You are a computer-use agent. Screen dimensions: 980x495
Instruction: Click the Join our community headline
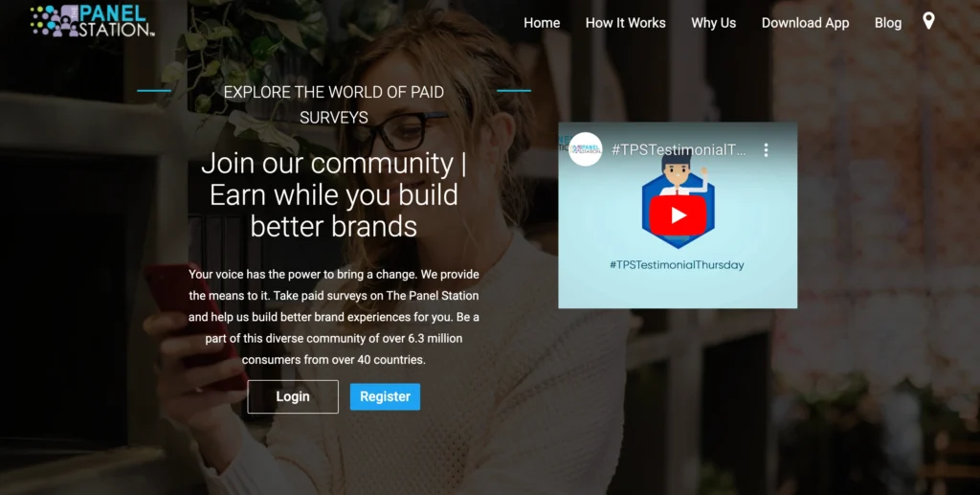tap(334, 194)
